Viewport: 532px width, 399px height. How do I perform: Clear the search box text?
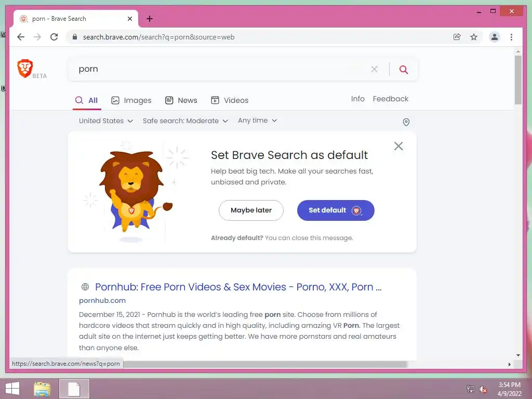tap(374, 69)
